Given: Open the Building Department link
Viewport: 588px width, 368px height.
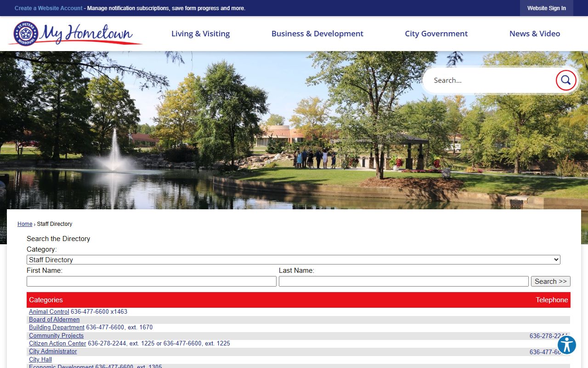Looking at the screenshot, I should coord(57,328).
